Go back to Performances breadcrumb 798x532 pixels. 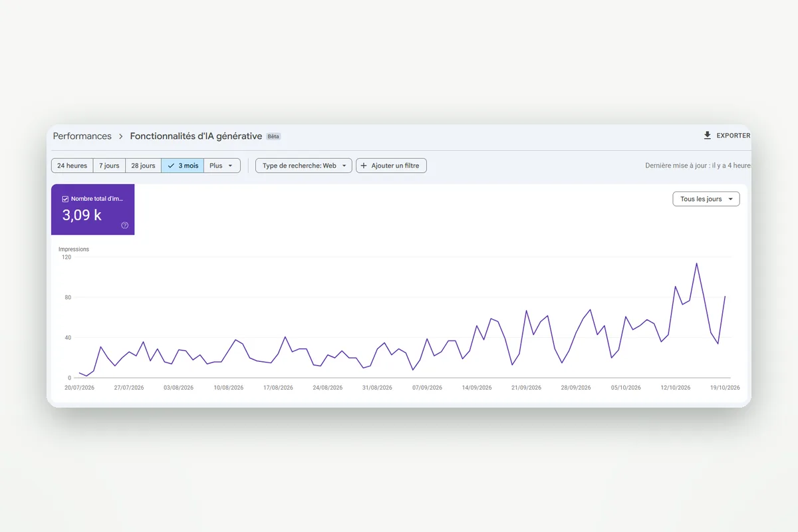click(82, 136)
